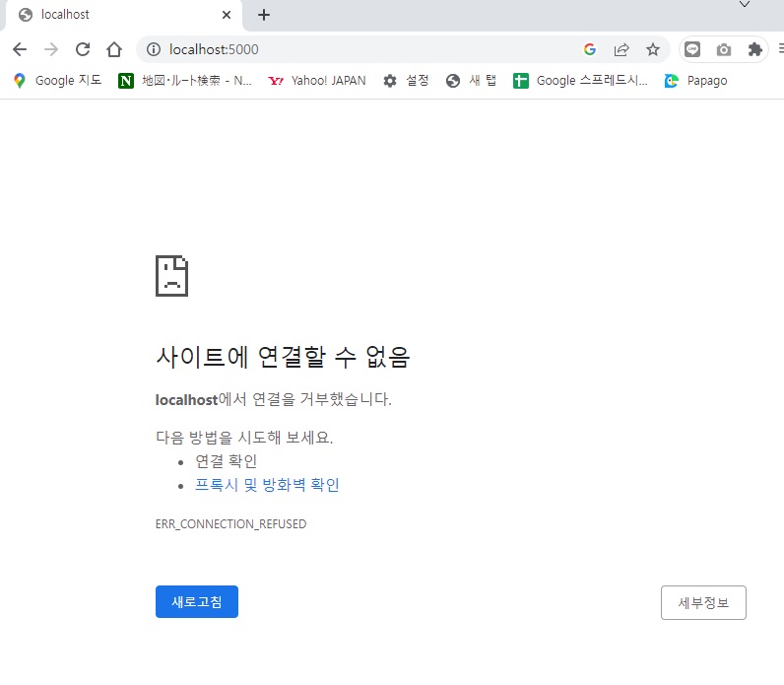Go back with the back arrow
The width and height of the screenshot is (784, 685).
pos(20,49)
